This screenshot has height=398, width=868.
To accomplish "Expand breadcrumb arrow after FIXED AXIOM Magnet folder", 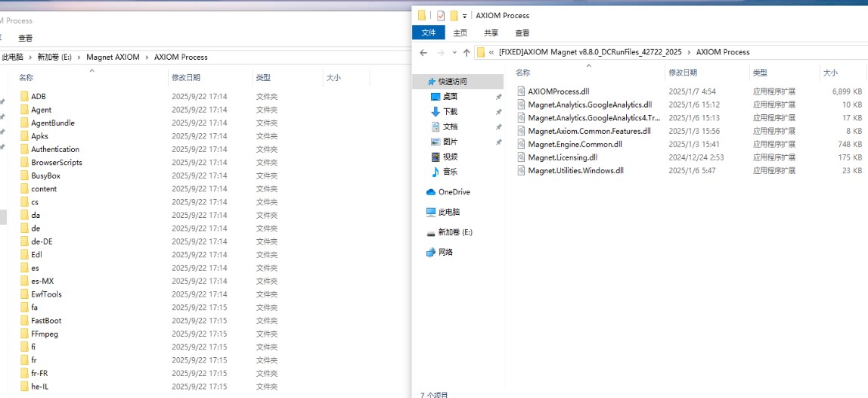I will (x=690, y=52).
